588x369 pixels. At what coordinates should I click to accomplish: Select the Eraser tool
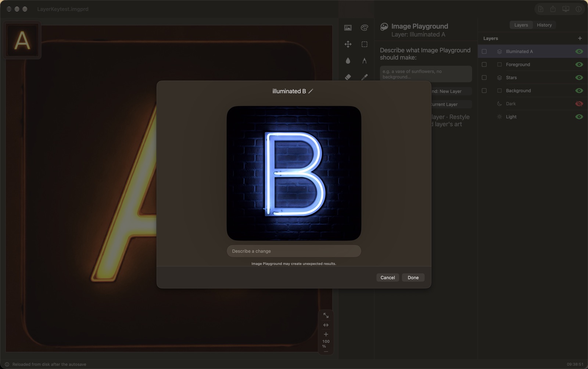point(348,77)
